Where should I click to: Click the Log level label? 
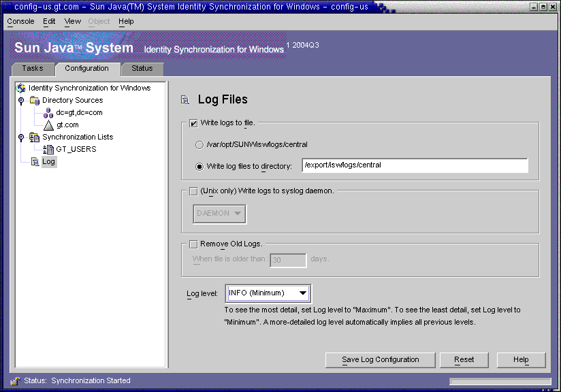(x=202, y=293)
